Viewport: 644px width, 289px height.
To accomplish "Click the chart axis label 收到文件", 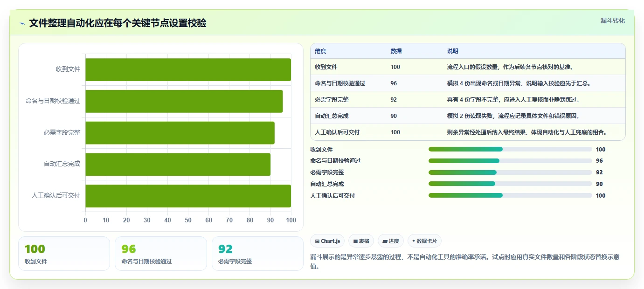I will point(68,69).
